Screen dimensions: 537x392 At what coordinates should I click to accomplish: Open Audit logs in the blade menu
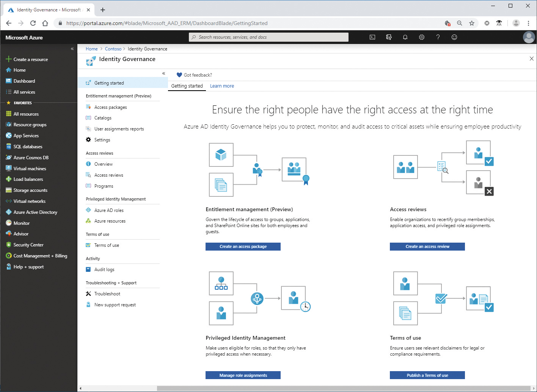[104, 270]
